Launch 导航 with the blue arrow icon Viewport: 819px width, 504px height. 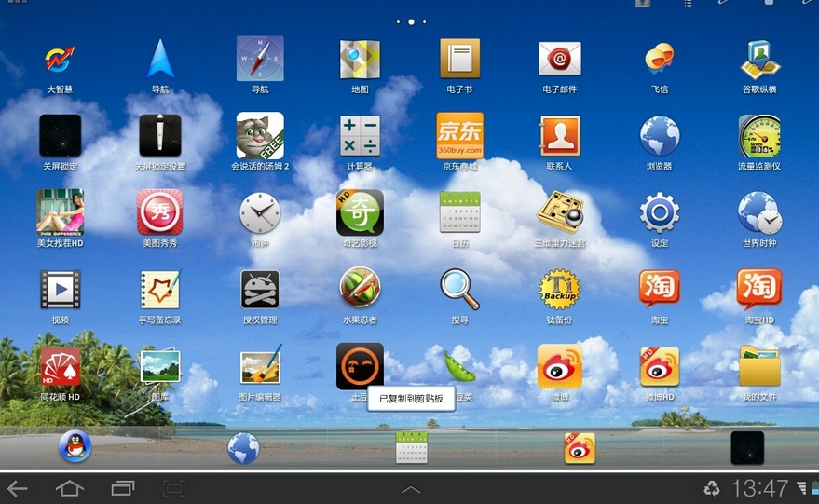pos(160,59)
